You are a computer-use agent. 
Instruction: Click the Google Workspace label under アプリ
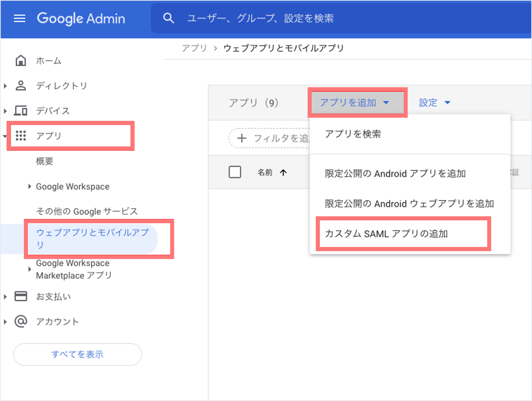pos(73,187)
